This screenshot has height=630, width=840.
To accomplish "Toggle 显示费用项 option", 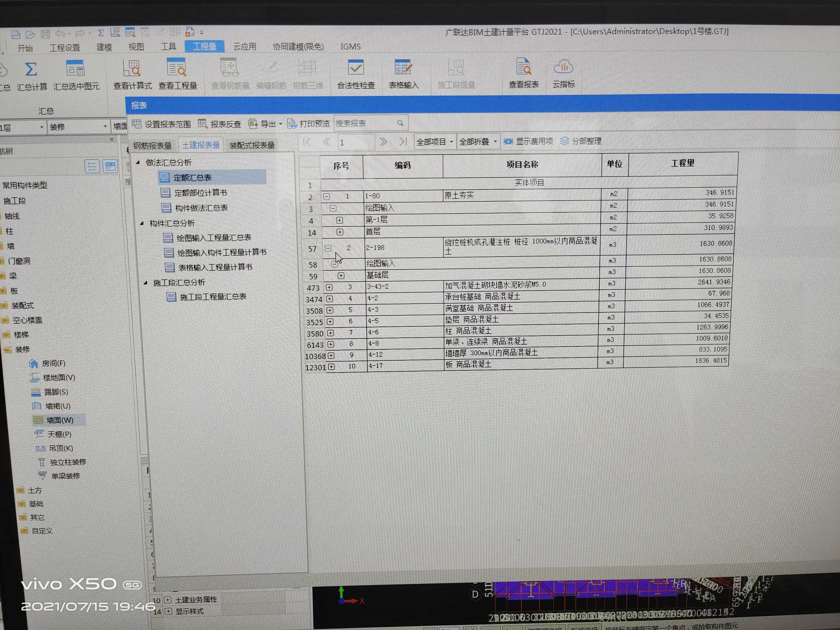I will 528,142.
